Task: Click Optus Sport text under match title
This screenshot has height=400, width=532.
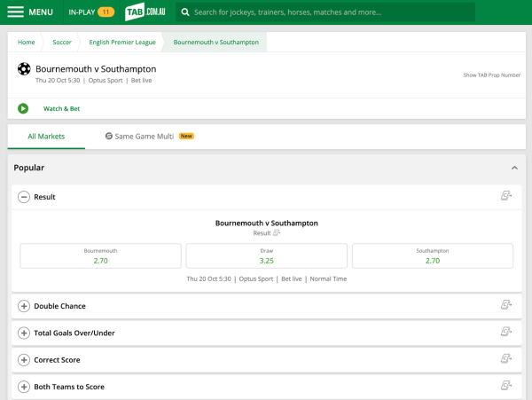Action: tap(106, 81)
